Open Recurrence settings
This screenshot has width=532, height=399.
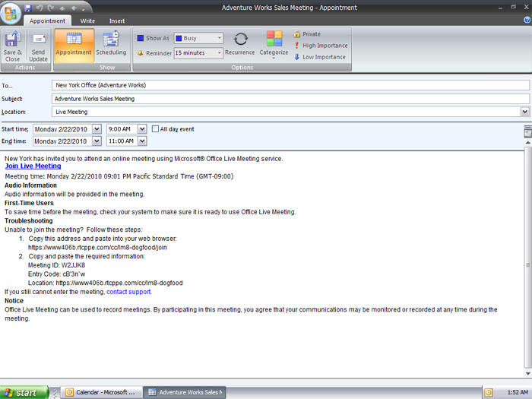coord(240,44)
